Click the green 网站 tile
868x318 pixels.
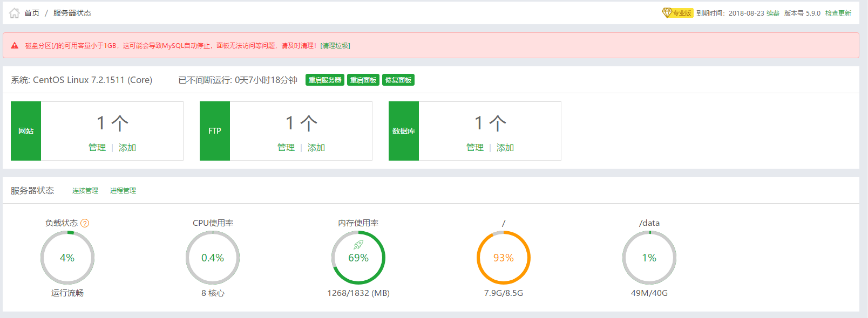coord(26,131)
